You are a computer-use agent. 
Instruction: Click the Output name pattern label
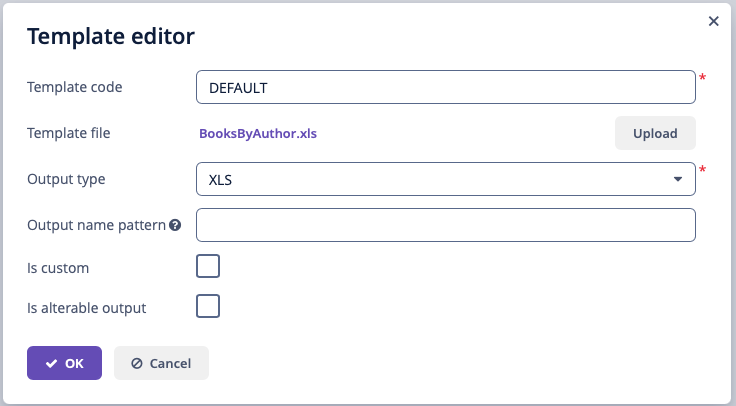click(x=96, y=225)
